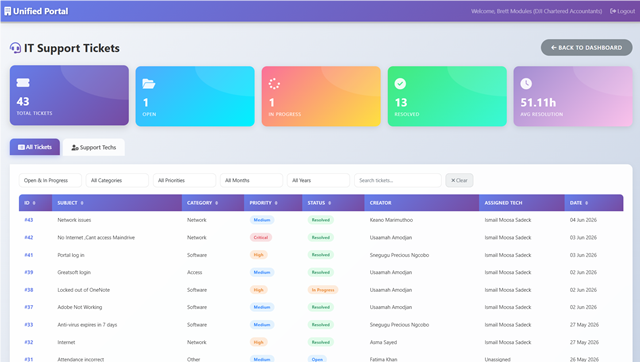Click the Clear filters button
640x362 pixels.
pyautogui.click(x=459, y=180)
